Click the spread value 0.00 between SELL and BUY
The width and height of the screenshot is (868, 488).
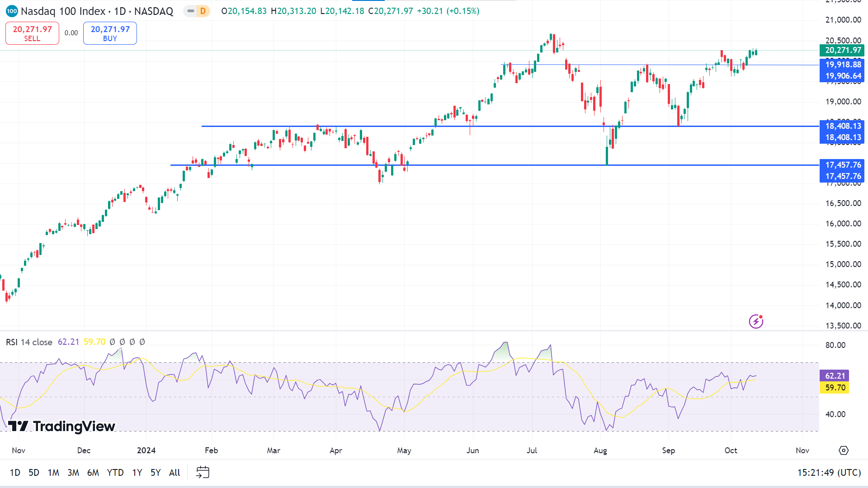coord(71,33)
